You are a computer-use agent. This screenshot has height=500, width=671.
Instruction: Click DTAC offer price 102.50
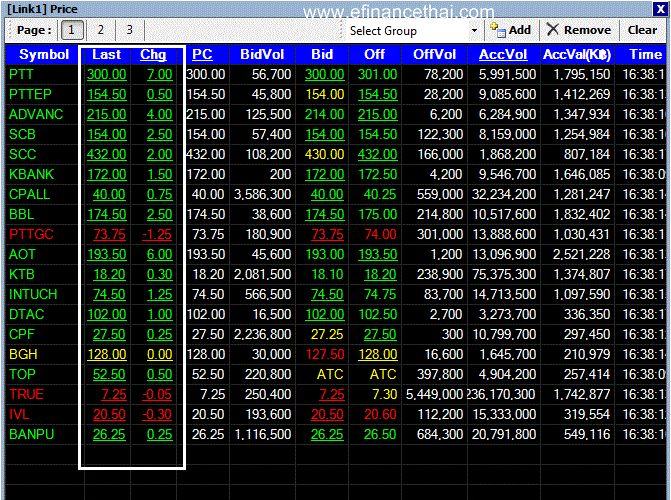[377, 315]
